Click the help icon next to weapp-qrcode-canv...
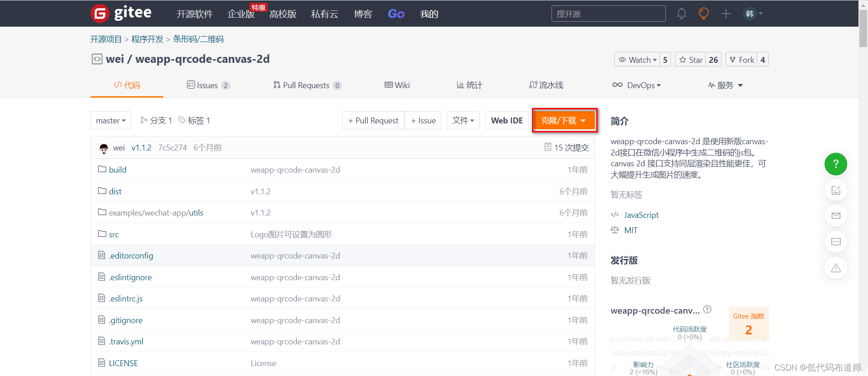Screen dimensions: 868x376 coord(708,310)
